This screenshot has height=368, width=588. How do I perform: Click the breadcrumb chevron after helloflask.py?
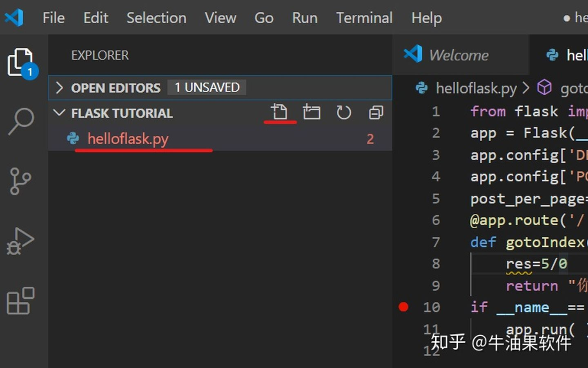tap(526, 88)
